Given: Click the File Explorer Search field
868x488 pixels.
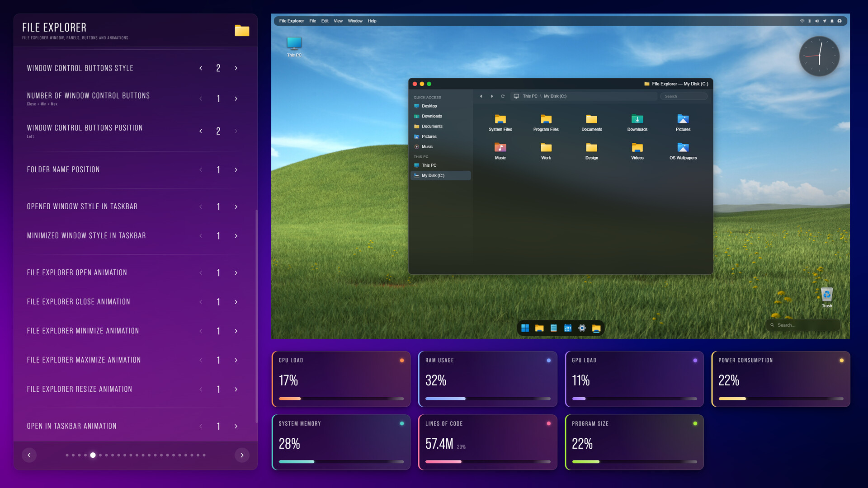Looking at the screenshot, I should pyautogui.click(x=684, y=96).
